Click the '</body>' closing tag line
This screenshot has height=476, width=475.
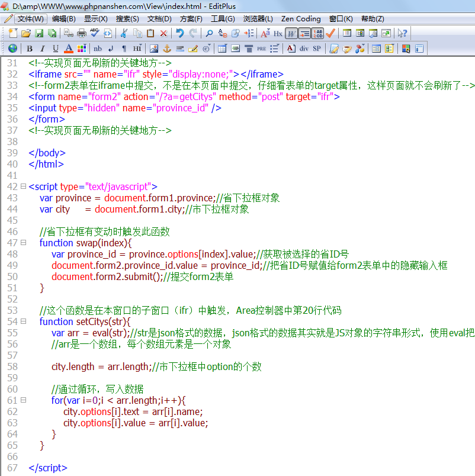tap(47, 153)
